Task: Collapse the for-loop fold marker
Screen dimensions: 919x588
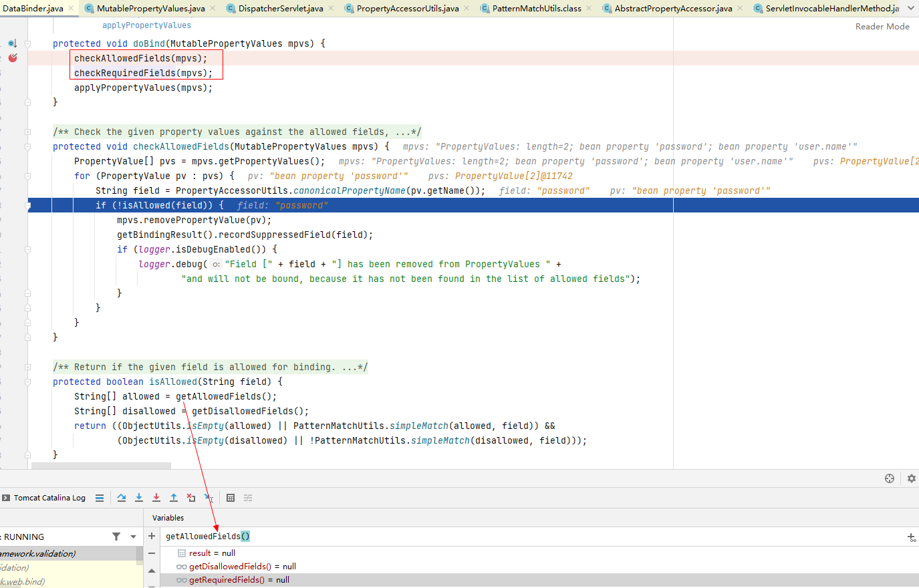Action: click(x=27, y=176)
